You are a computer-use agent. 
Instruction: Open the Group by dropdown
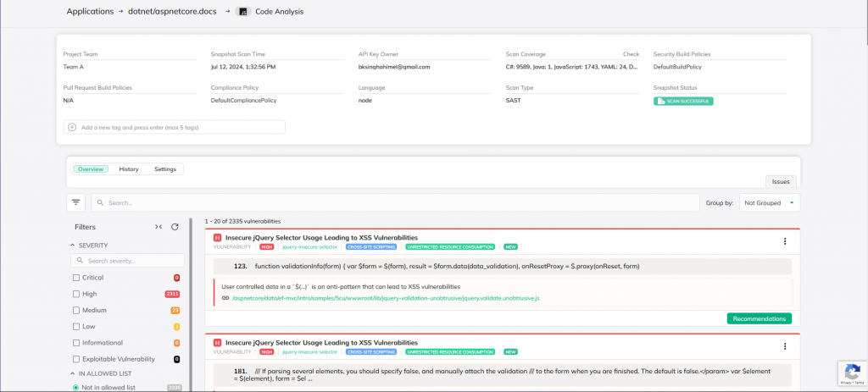click(x=769, y=203)
